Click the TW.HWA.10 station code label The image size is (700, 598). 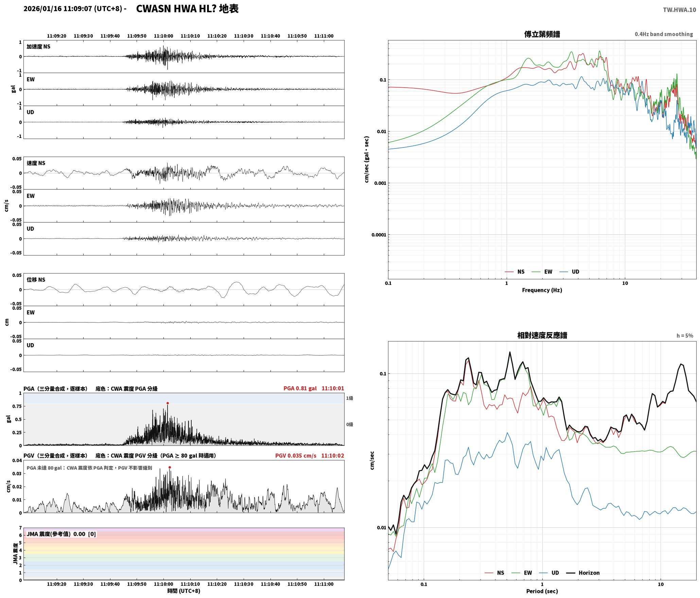coord(679,10)
